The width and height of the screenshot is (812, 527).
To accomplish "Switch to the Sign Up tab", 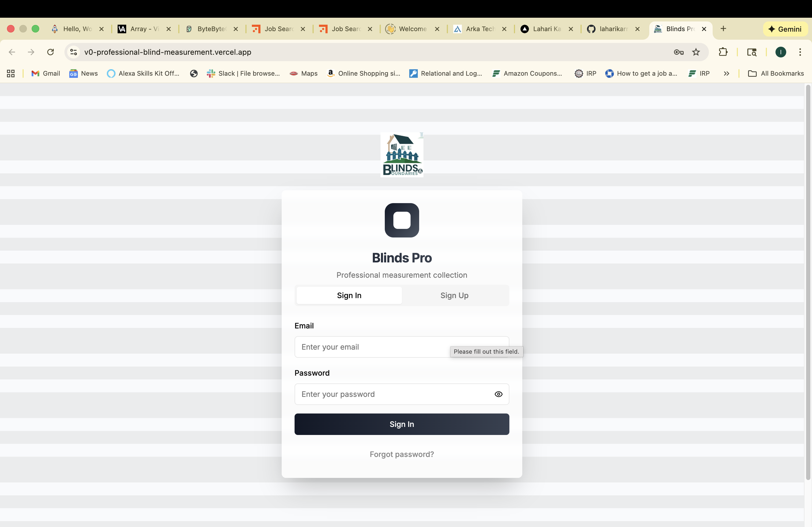I will point(454,295).
